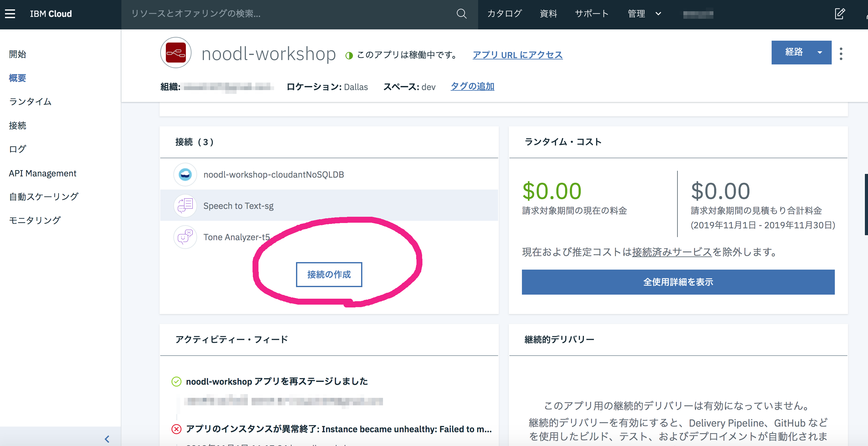Click the Speech to Text service icon
868x446 pixels.
click(185, 205)
